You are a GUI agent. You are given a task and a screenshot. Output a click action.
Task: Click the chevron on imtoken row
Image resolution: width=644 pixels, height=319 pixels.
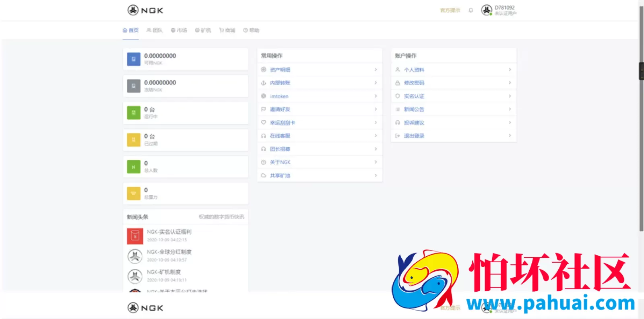(376, 96)
